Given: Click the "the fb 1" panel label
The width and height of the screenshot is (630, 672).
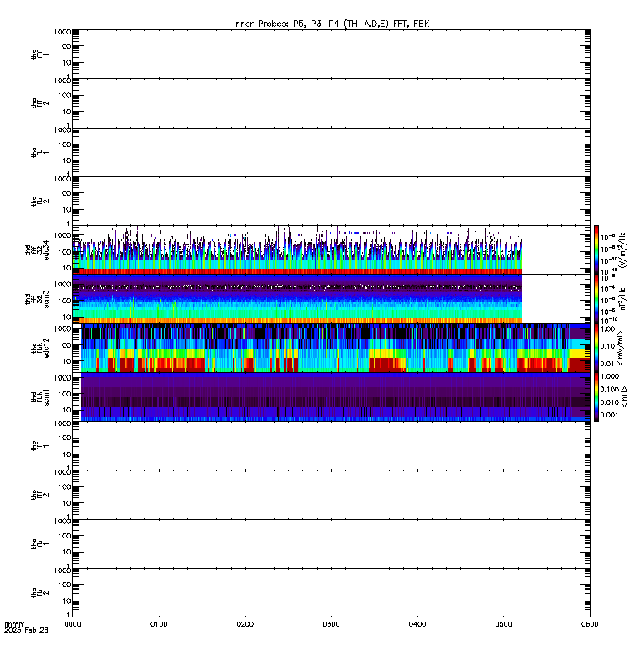Looking at the screenshot, I should pos(39,543).
